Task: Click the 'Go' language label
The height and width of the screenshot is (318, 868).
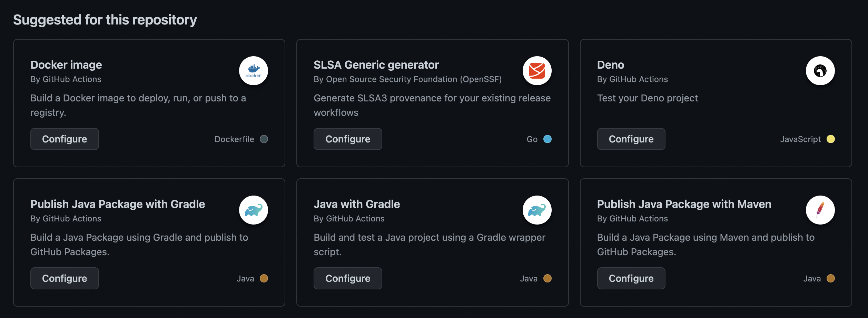Action: (x=532, y=139)
